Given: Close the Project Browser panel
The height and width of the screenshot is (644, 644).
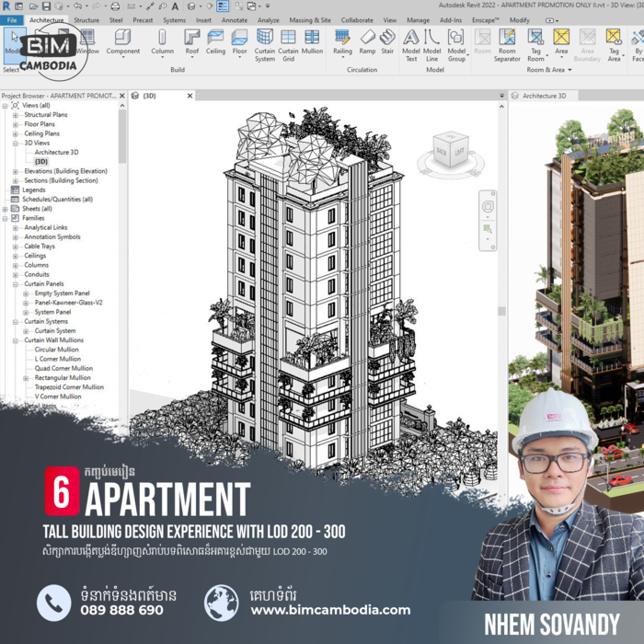Looking at the screenshot, I should coord(122,96).
